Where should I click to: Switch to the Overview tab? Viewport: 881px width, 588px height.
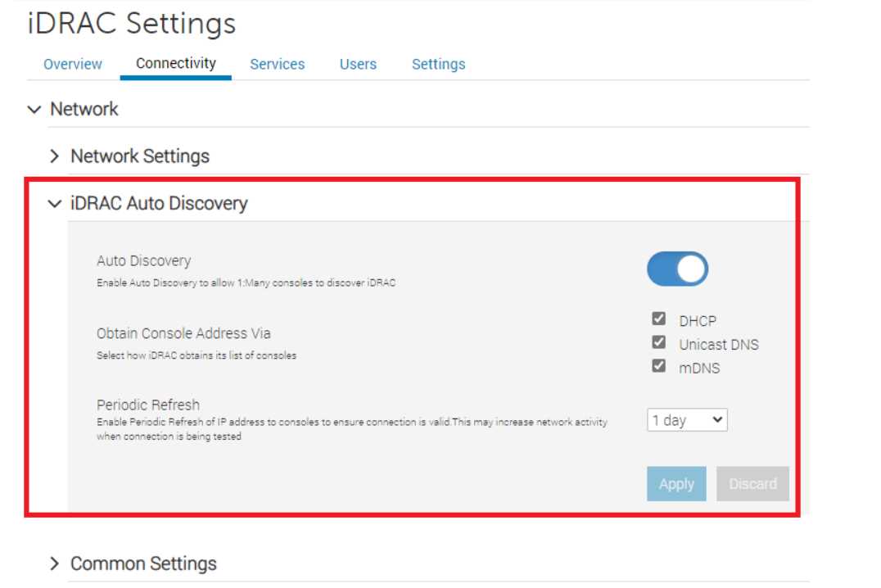73,64
